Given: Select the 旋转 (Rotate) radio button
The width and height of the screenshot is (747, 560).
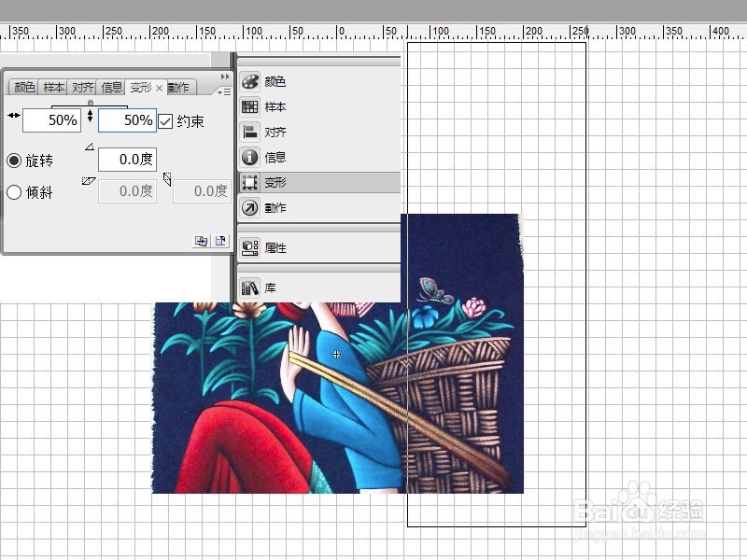Looking at the screenshot, I should coord(14,161).
